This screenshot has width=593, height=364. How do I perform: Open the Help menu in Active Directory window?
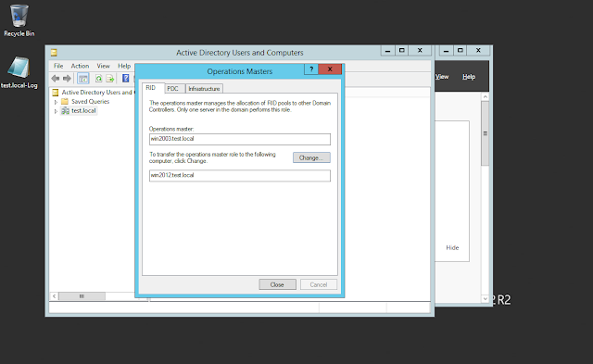pyautogui.click(x=124, y=66)
